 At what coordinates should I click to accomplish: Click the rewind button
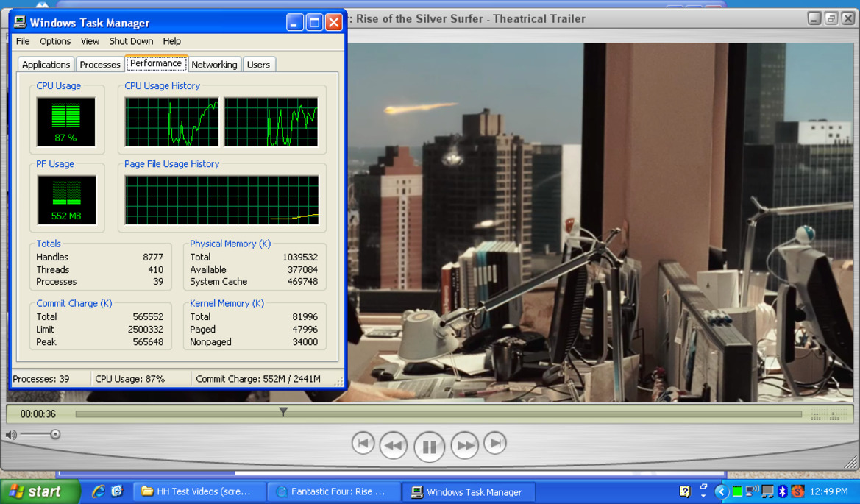[x=394, y=445]
